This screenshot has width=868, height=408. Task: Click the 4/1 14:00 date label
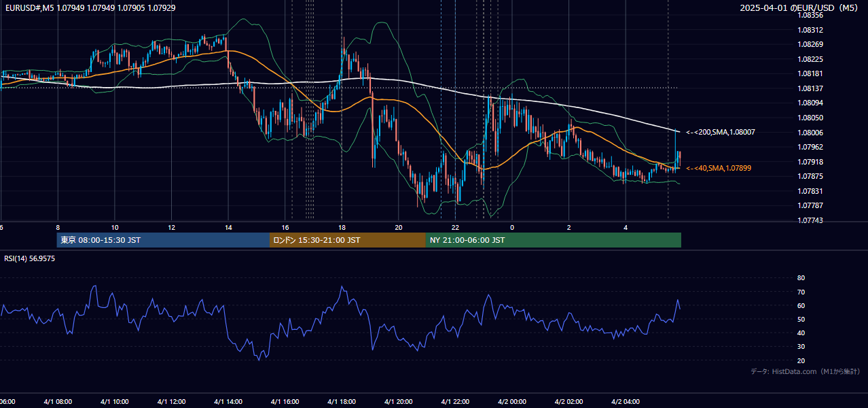pos(228,402)
